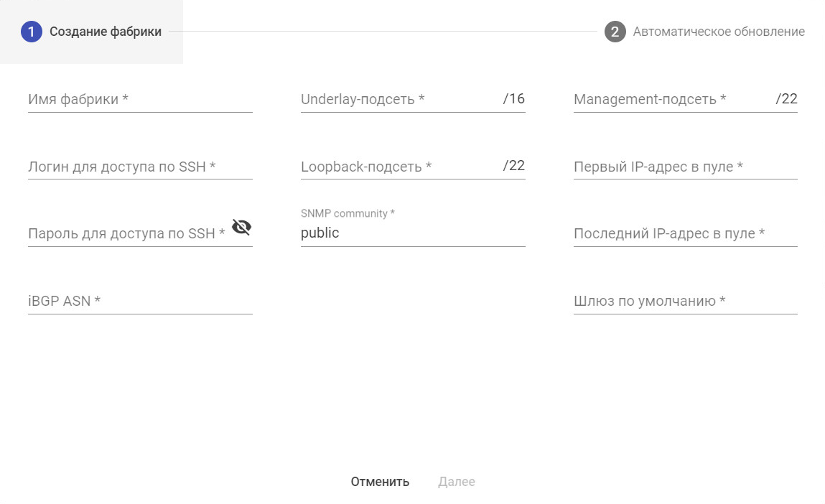
Task: Switch to Автоматическое обновление step
Action: (x=718, y=32)
